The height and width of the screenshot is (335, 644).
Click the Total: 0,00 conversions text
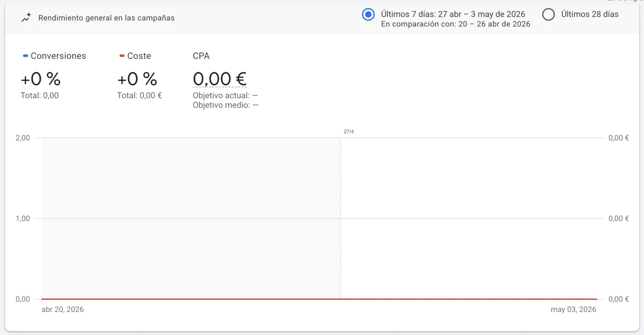40,95
